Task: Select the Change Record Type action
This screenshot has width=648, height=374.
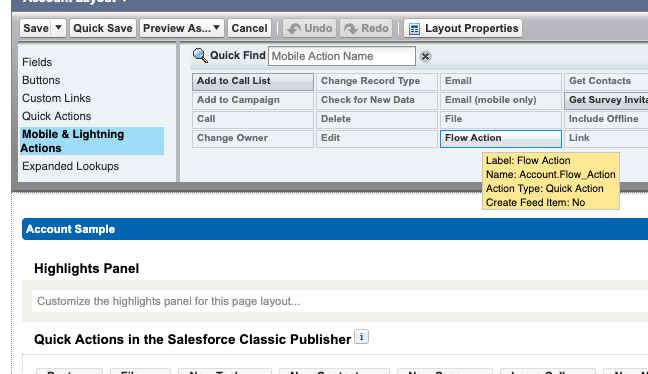Action: click(x=377, y=81)
